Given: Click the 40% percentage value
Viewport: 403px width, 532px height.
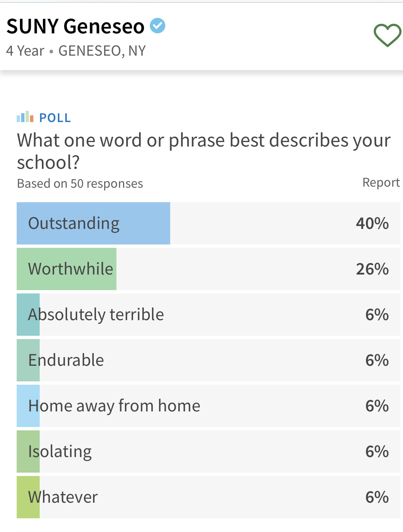Looking at the screenshot, I should pyautogui.click(x=372, y=223).
